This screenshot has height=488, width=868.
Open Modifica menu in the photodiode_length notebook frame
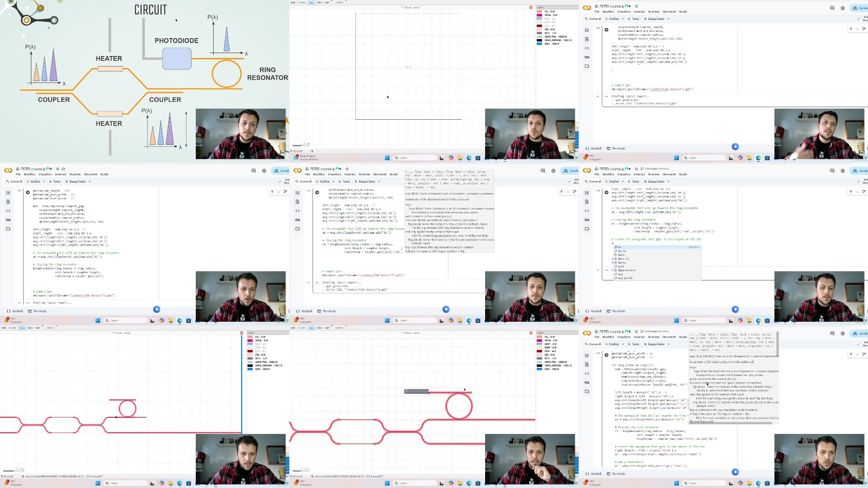tap(29, 174)
